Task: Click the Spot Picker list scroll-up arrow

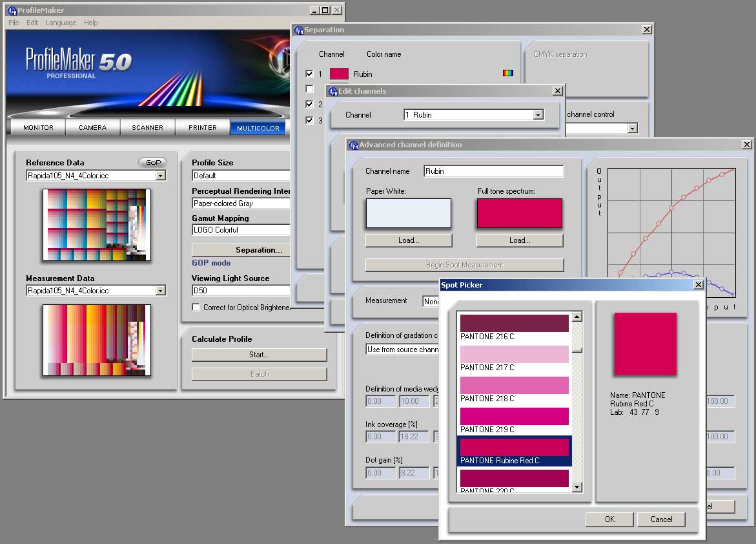Action: pos(577,317)
